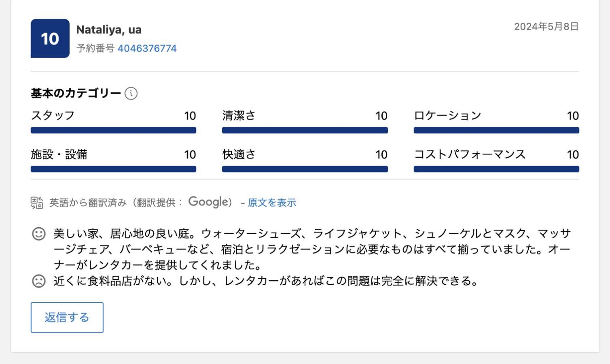Viewport: 610px width, 364px height.
Task: Click the blue score badge showing 10
Action: point(50,38)
